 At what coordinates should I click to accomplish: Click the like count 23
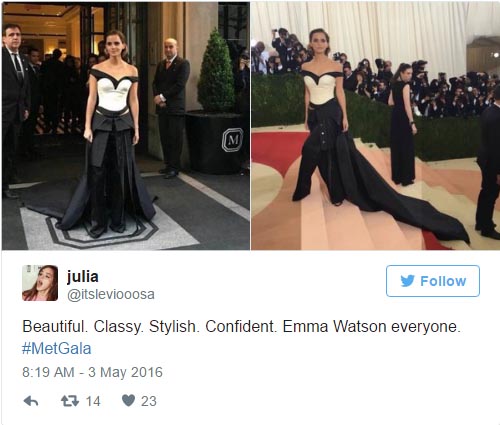[x=149, y=401]
